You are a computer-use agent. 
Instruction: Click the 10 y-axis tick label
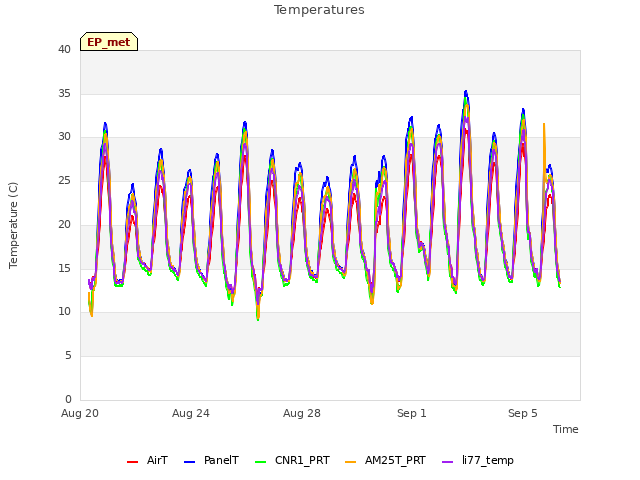[x=64, y=311]
